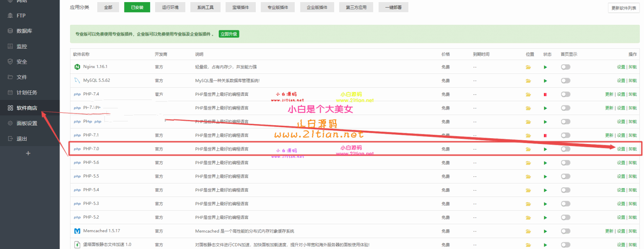644x249 pixels.
Task: Click running status icon for Nginx 1.16.1
Action: coord(545,67)
